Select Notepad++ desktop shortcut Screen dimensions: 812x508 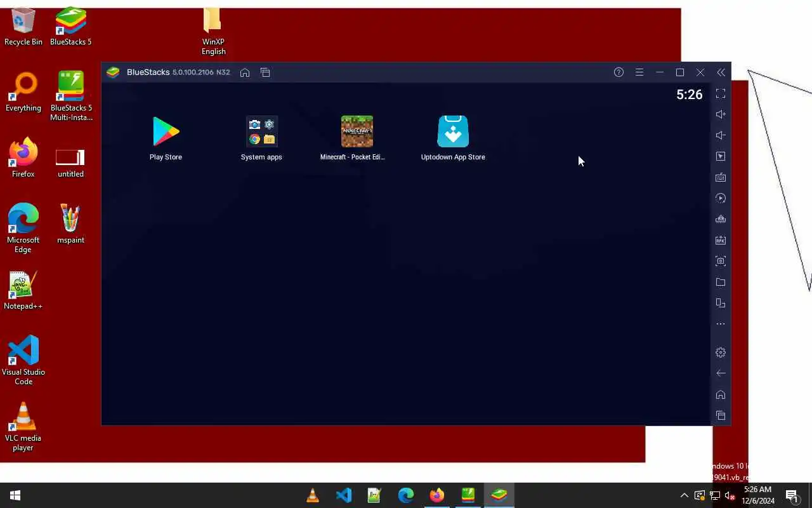coord(23,291)
